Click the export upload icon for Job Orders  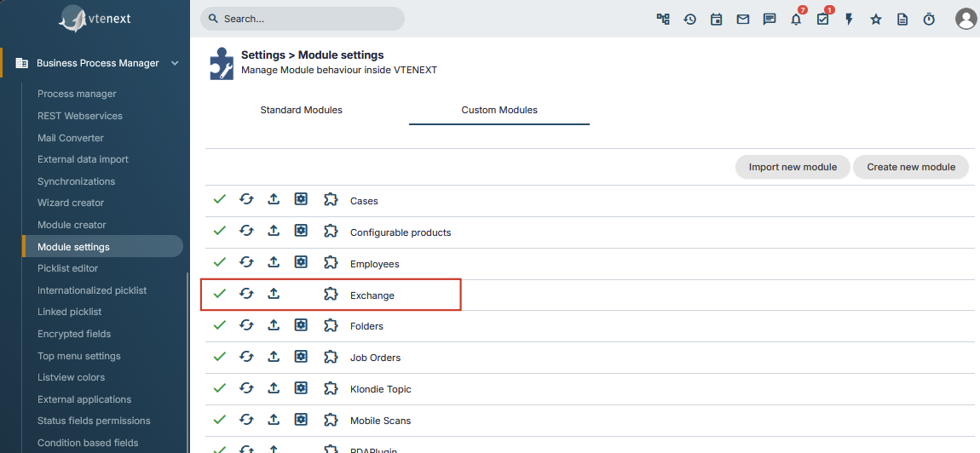click(x=274, y=356)
